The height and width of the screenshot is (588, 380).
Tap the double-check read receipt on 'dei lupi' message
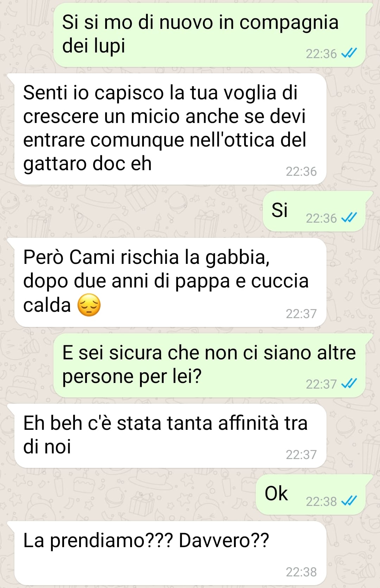pos(349,54)
